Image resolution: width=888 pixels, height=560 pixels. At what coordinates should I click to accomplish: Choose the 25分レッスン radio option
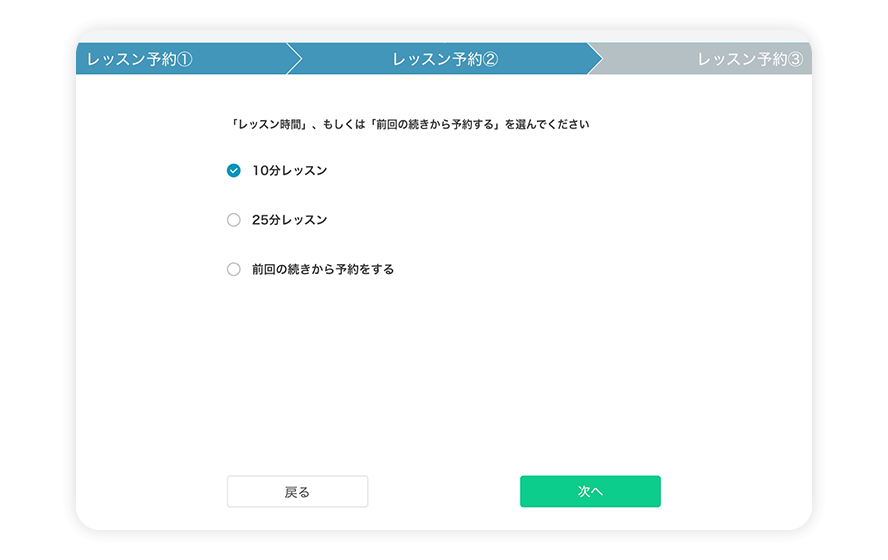pos(234,220)
